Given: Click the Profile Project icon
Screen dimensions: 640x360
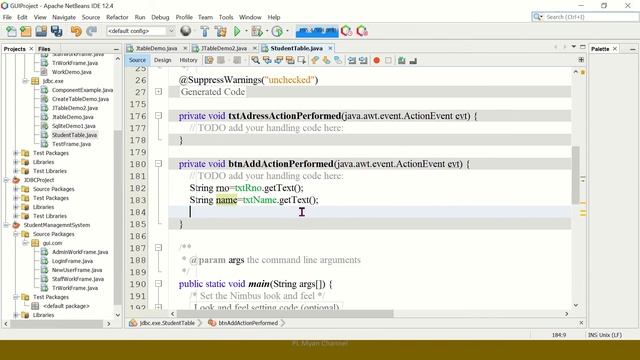Looking at the screenshot, I should point(277,31).
